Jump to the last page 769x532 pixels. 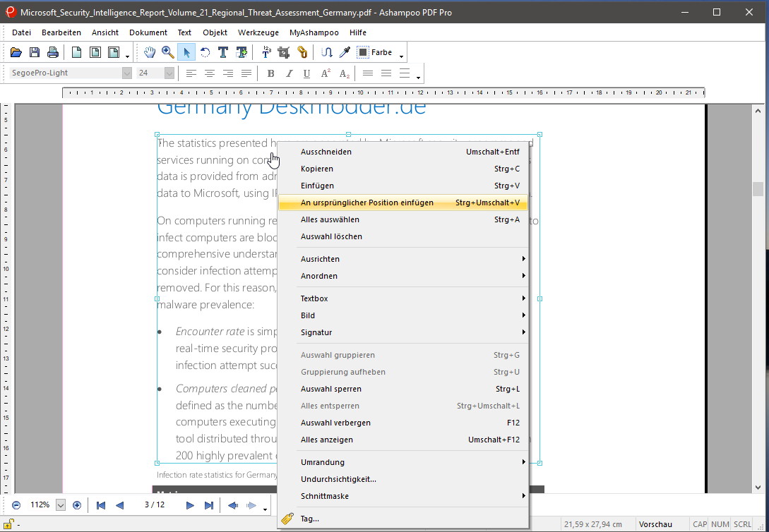[x=208, y=505]
